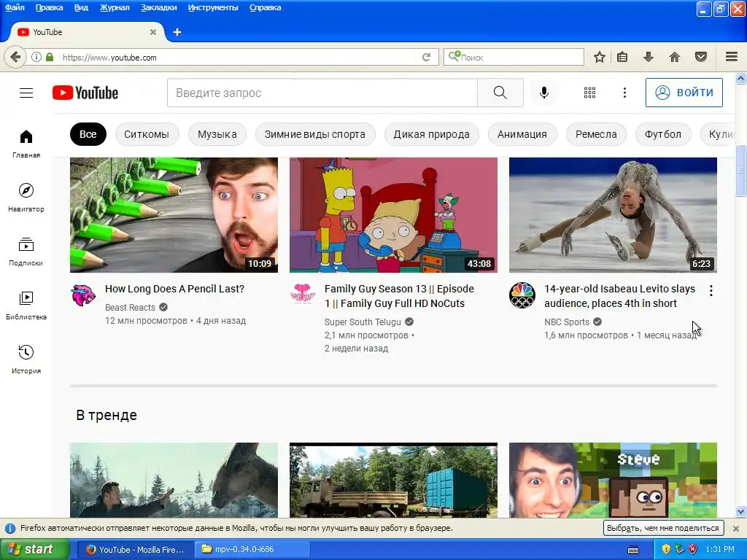Open Навигатор in the sidebar
Screen dimensions: 747x560
click(26, 198)
